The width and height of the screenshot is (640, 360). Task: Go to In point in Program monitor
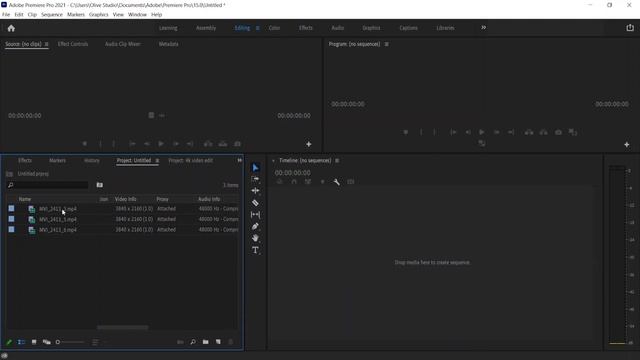453,132
